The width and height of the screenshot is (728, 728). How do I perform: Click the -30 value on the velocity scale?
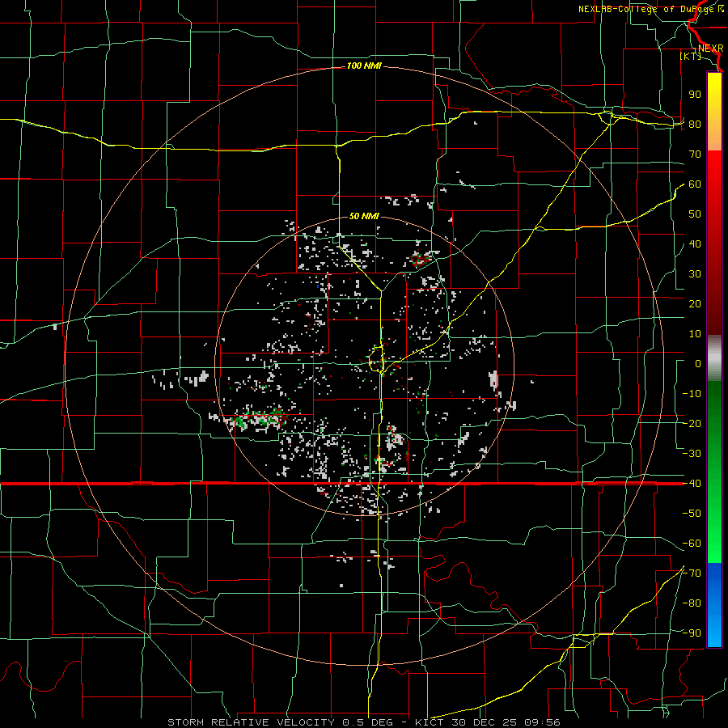point(692,454)
